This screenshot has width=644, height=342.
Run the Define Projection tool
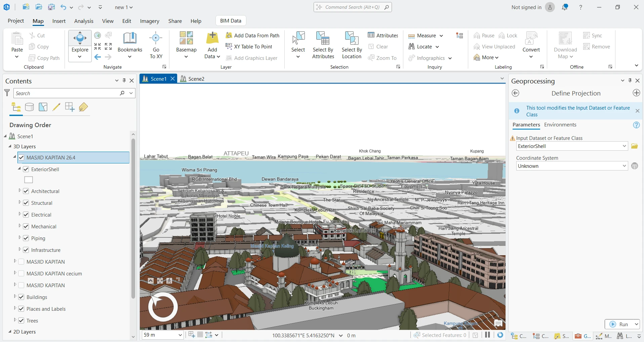[619, 324]
